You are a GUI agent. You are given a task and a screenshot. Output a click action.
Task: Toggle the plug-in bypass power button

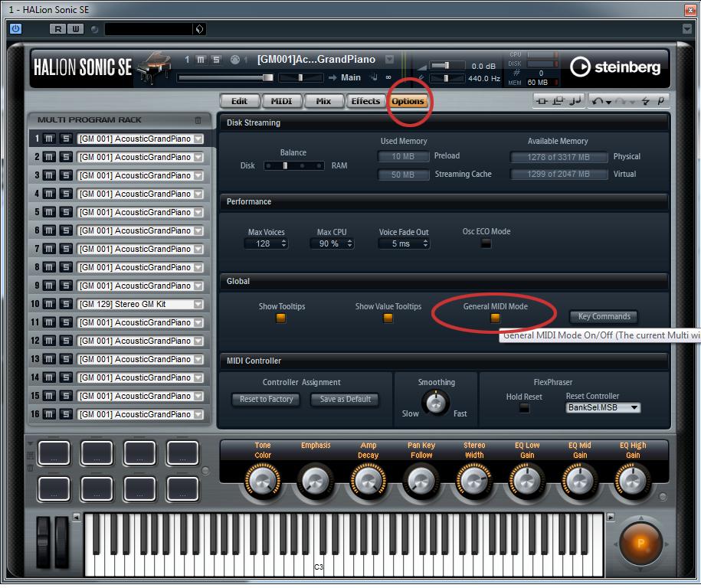[15, 29]
